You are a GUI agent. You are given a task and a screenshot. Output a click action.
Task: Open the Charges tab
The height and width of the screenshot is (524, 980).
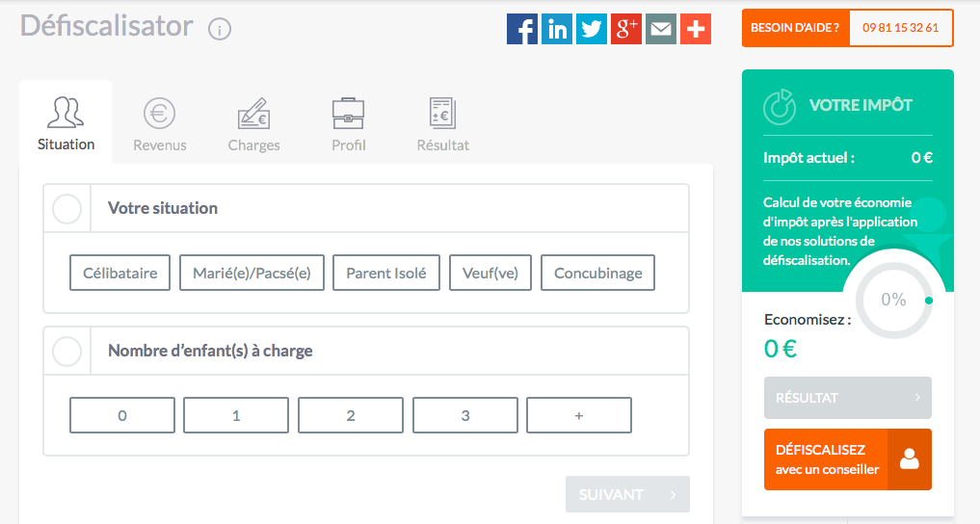(253, 125)
